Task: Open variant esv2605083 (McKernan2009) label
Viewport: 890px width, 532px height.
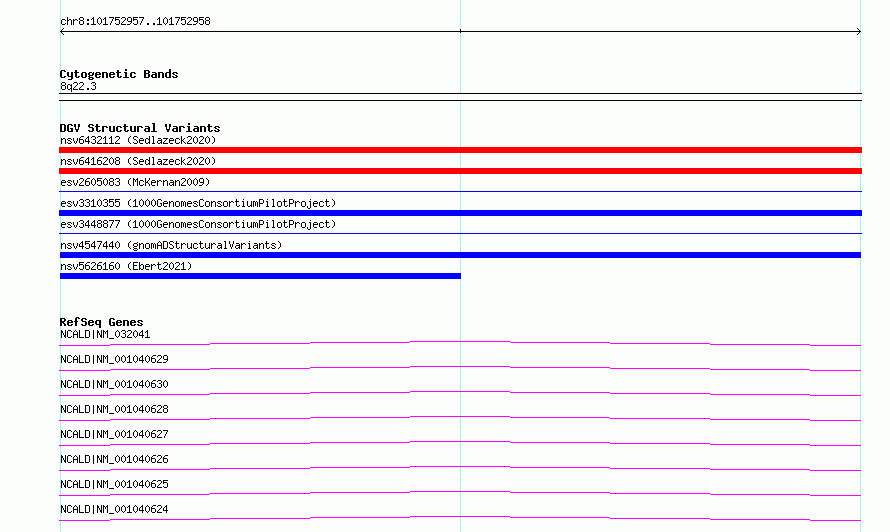Action: coord(135,182)
